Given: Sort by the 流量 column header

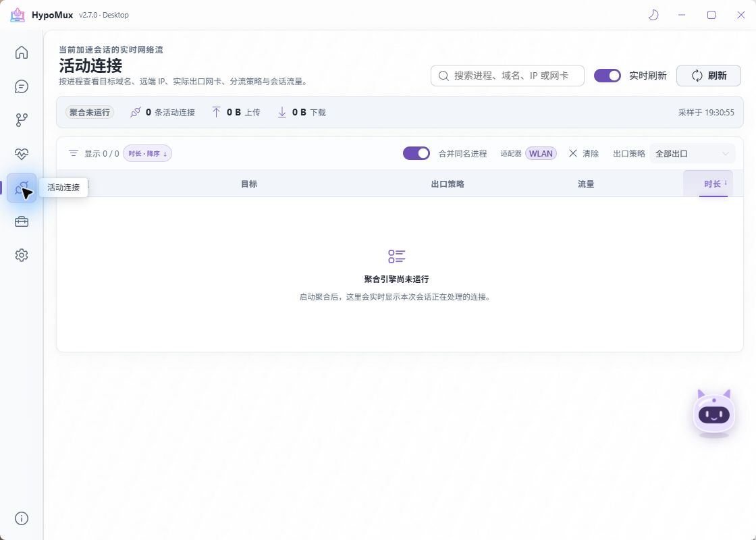Looking at the screenshot, I should [x=586, y=184].
